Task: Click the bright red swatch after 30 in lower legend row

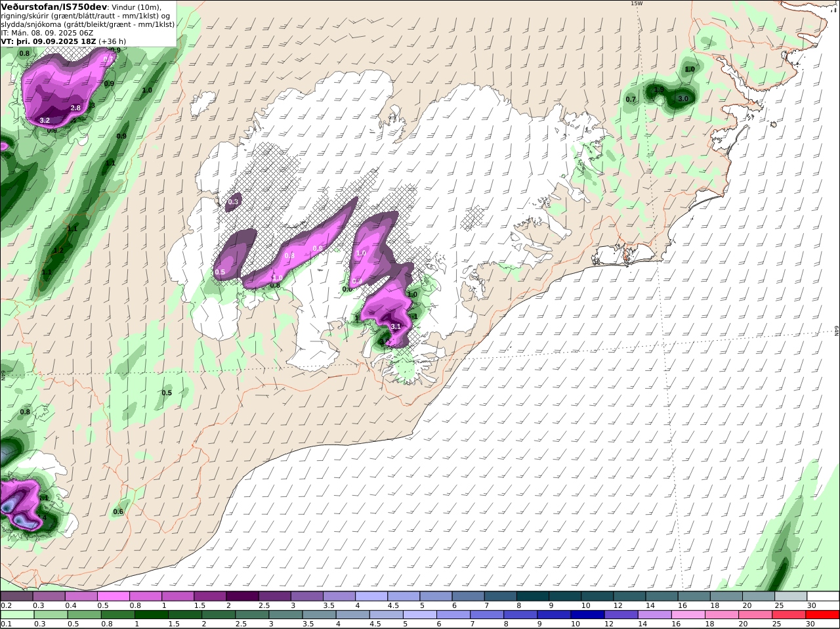Action: [823, 615]
